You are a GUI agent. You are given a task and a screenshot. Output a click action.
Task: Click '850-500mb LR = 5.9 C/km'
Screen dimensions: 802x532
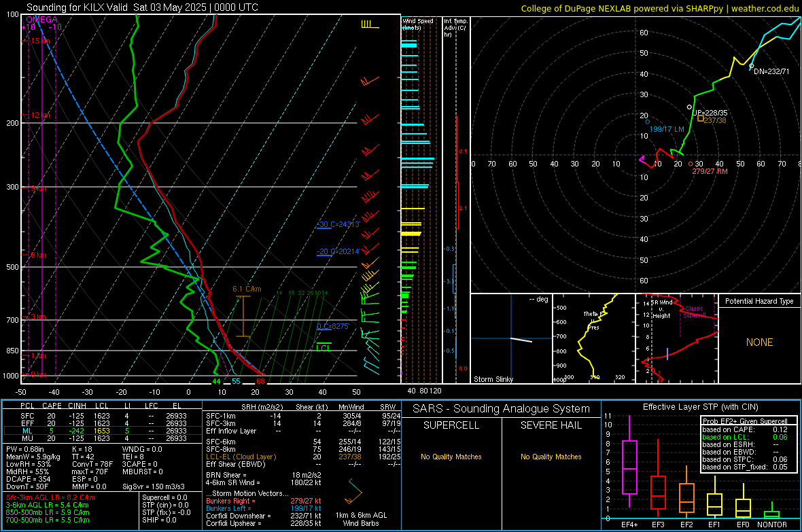click(x=48, y=512)
